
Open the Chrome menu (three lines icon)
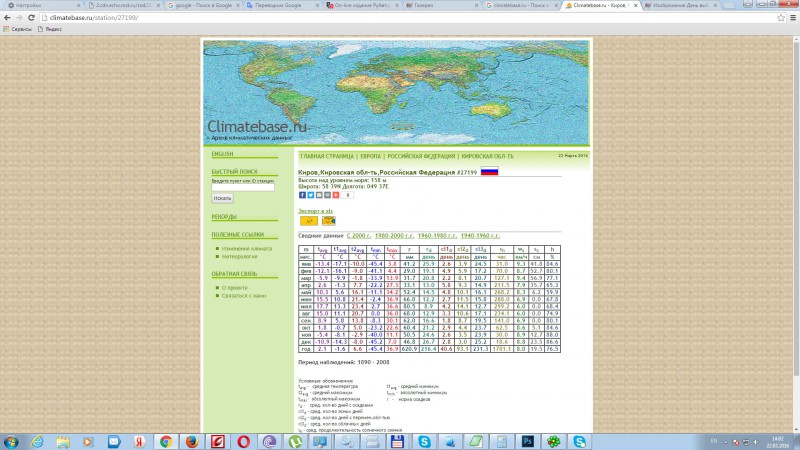(x=793, y=17)
